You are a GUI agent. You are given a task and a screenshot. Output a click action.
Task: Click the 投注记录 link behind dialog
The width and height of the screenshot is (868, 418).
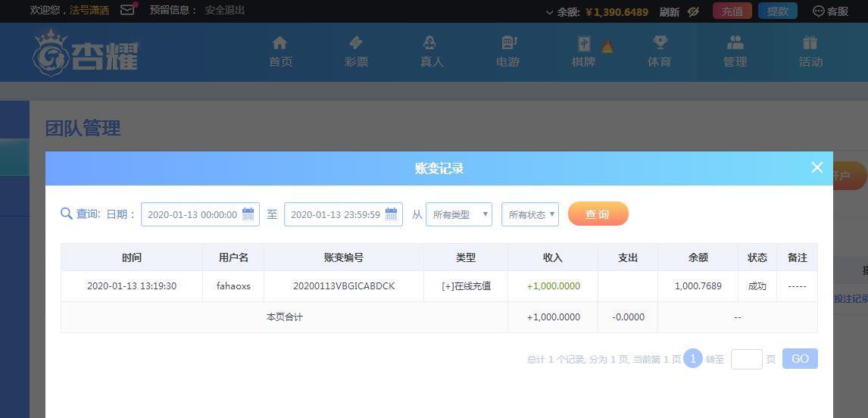pyautogui.click(x=851, y=298)
